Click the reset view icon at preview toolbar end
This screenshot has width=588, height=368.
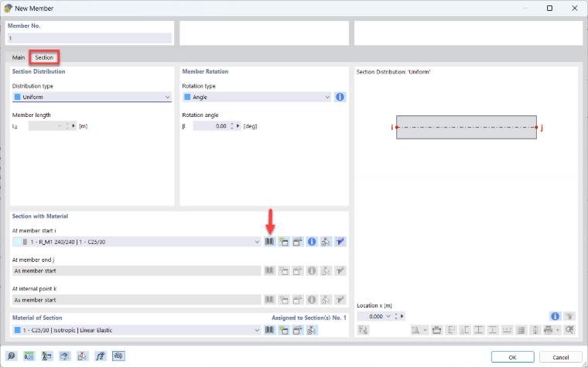[x=569, y=330]
